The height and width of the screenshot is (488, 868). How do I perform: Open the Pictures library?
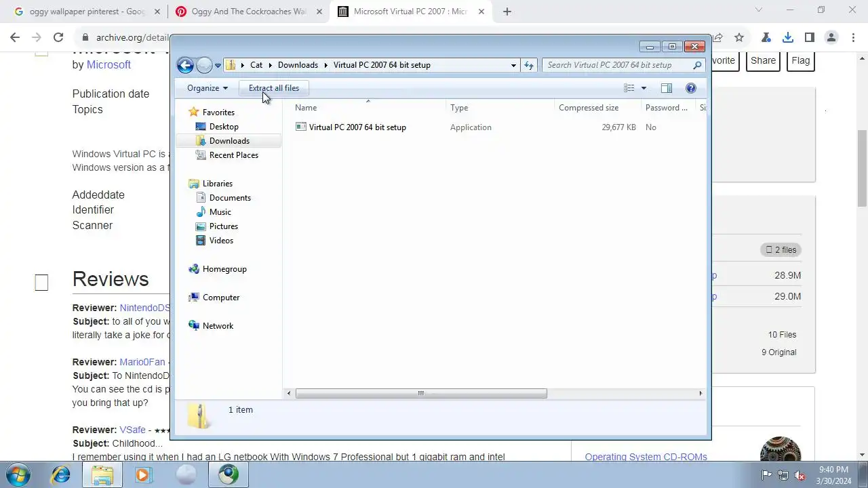224,226
